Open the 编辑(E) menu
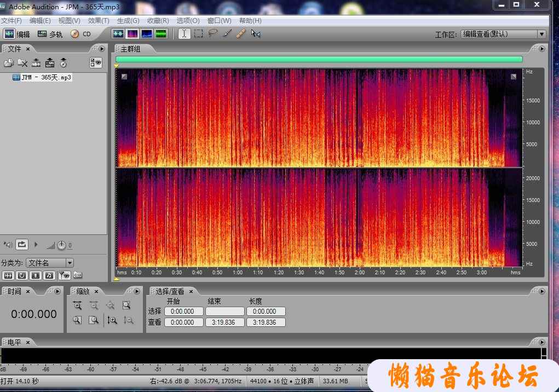Image resolution: width=559 pixels, height=392 pixels. [40, 21]
